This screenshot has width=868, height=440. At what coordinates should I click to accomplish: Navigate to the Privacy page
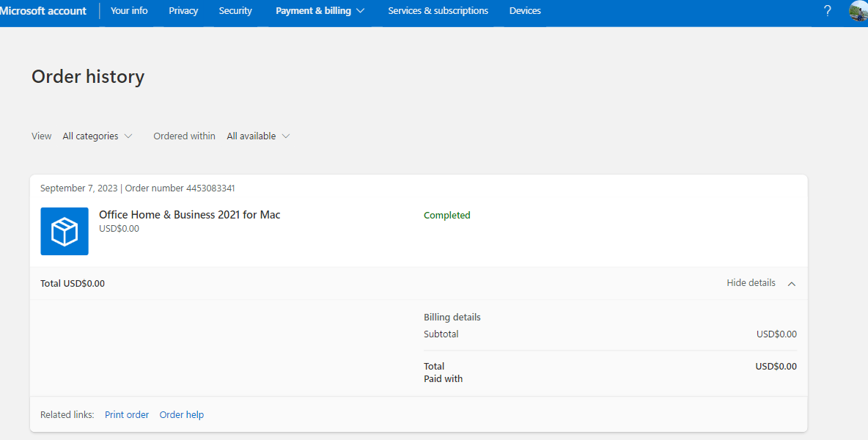183,11
